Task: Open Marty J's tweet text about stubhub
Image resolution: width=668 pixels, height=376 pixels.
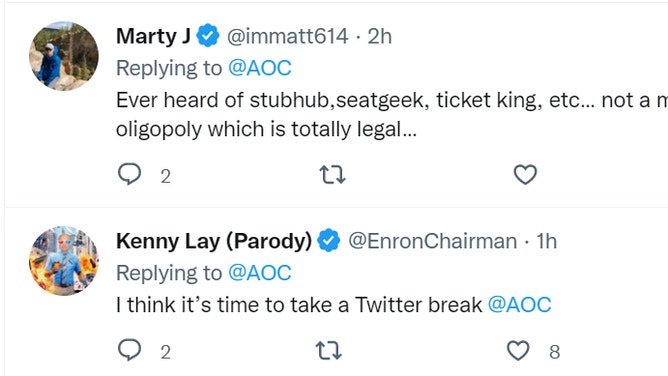Action: coord(392,115)
